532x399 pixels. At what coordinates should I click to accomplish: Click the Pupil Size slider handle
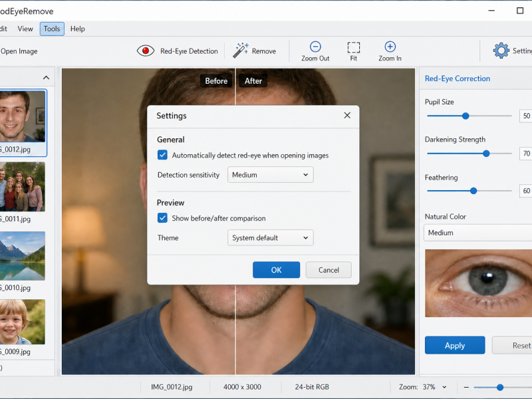coord(465,116)
